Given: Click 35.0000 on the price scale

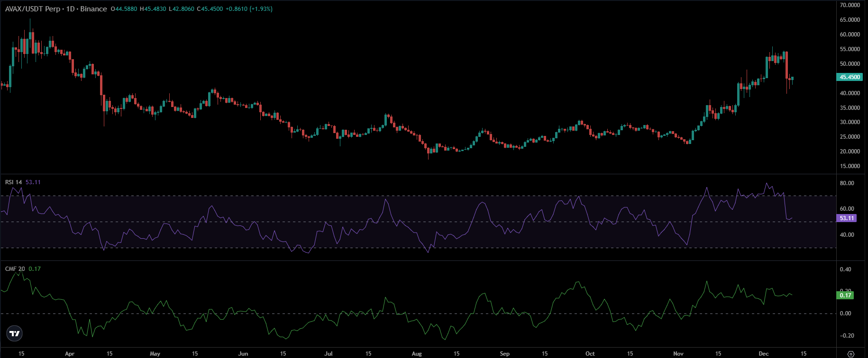Looking at the screenshot, I should 850,108.
